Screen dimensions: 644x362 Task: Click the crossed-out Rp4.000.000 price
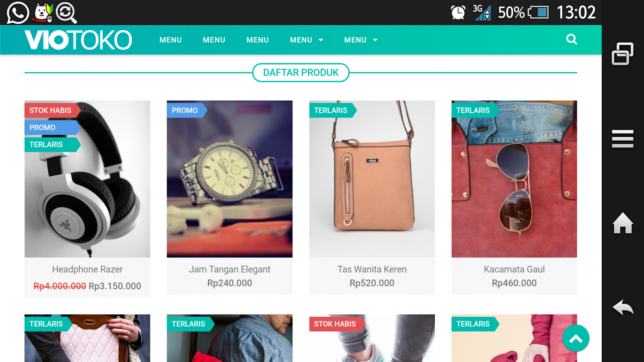point(60,286)
